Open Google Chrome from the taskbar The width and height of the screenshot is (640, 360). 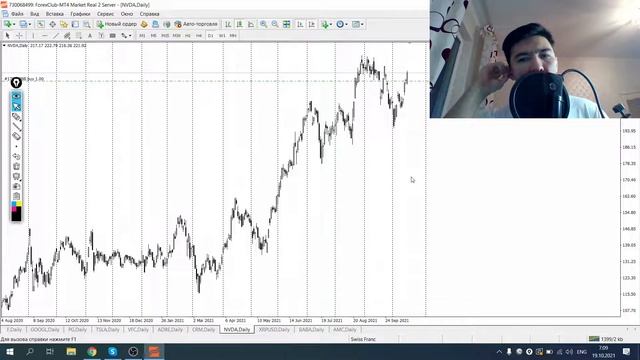[92, 351]
